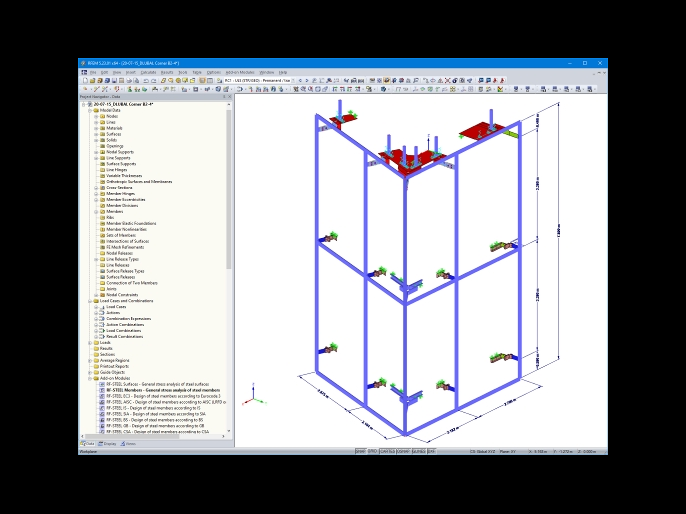Select the Result Combinations tree item
This screenshot has height=514, width=686.
pyautogui.click(x=125, y=336)
